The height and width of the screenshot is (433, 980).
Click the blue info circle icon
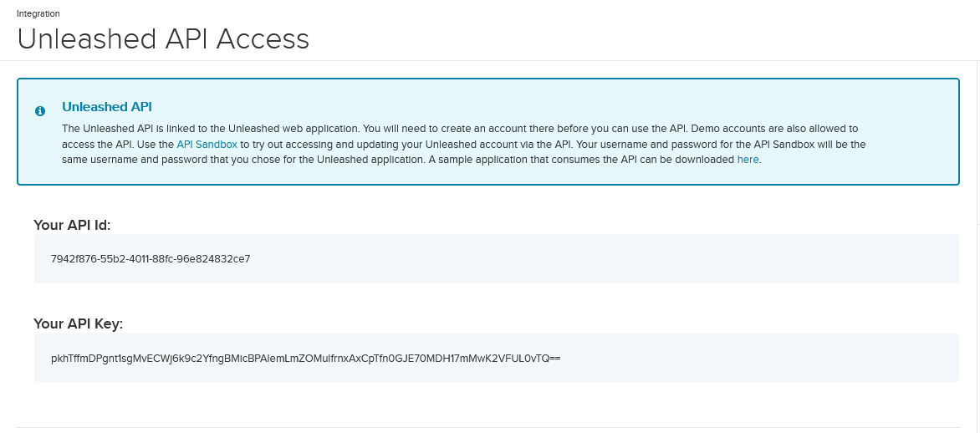39,111
